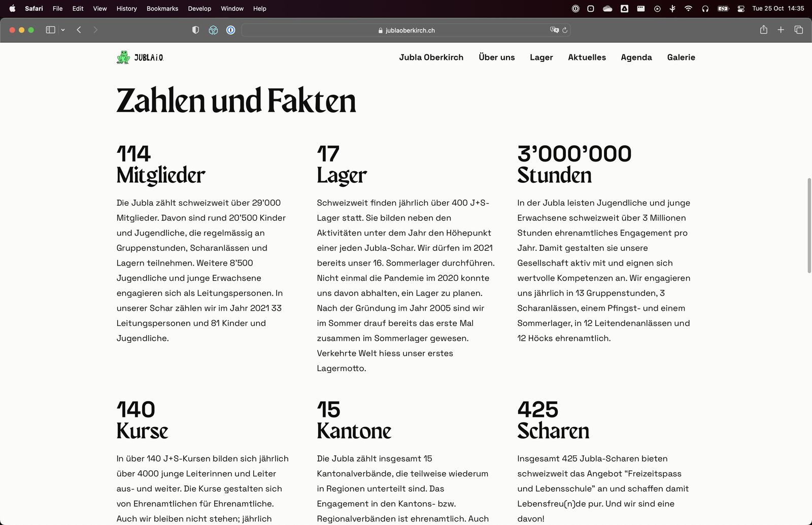The width and height of the screenshot is (812, 525).
Task: Open the Share sheet
Action: [764, 29]
